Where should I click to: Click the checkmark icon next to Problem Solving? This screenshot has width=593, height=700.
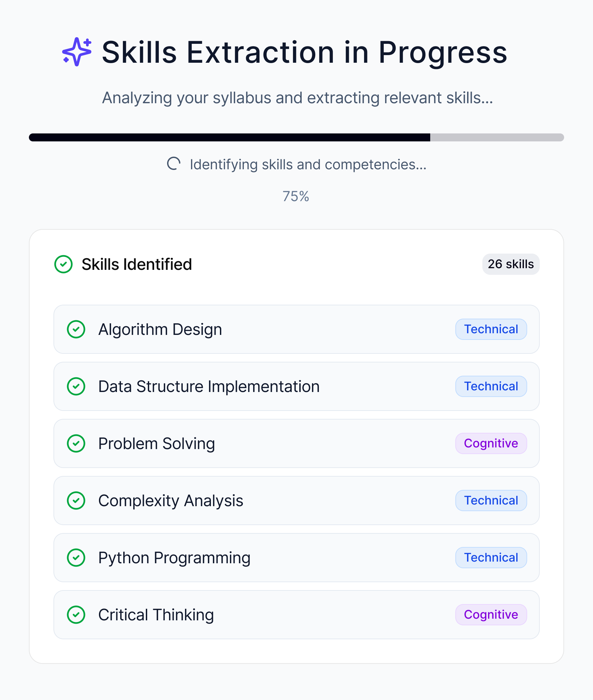(76, 444)
